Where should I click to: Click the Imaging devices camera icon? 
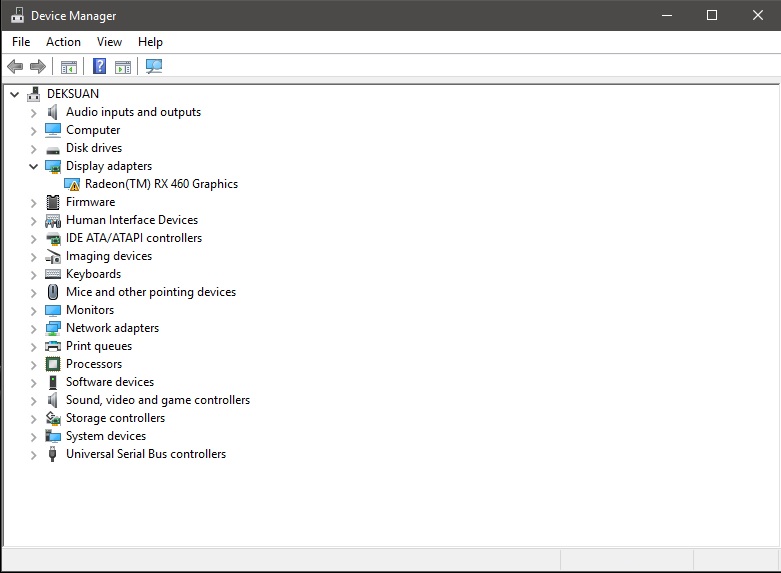(53, 257)
